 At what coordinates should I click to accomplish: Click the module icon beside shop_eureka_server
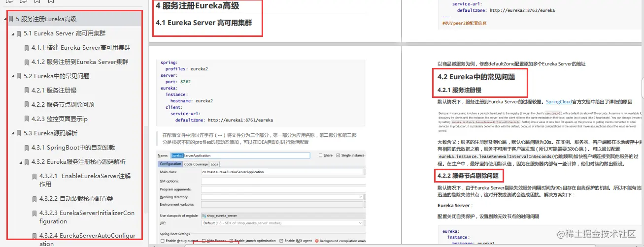coord(204,216)
